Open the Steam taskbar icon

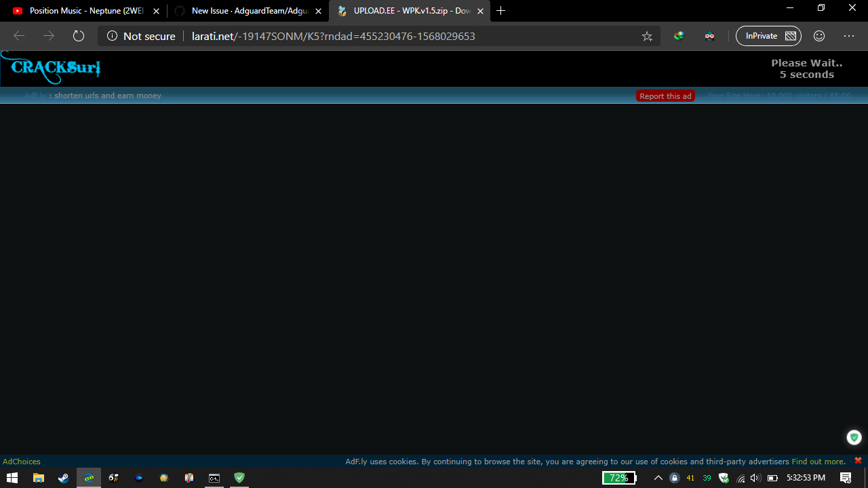coord(63,478)
